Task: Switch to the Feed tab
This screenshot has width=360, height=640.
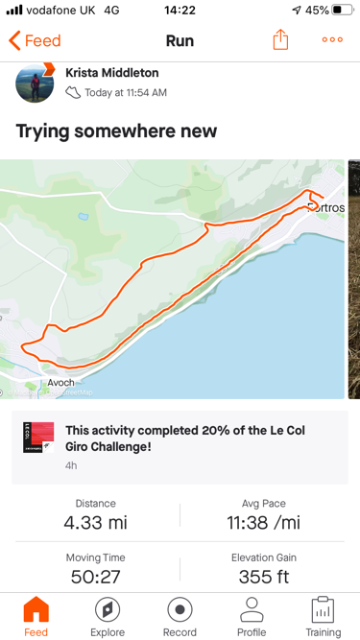Action: point(36,616)
